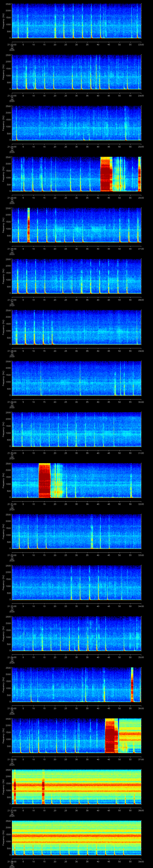Screen dimensions: 153x868
Task: Click the 21:32:00 start time label
Action: tap(12, 555)
